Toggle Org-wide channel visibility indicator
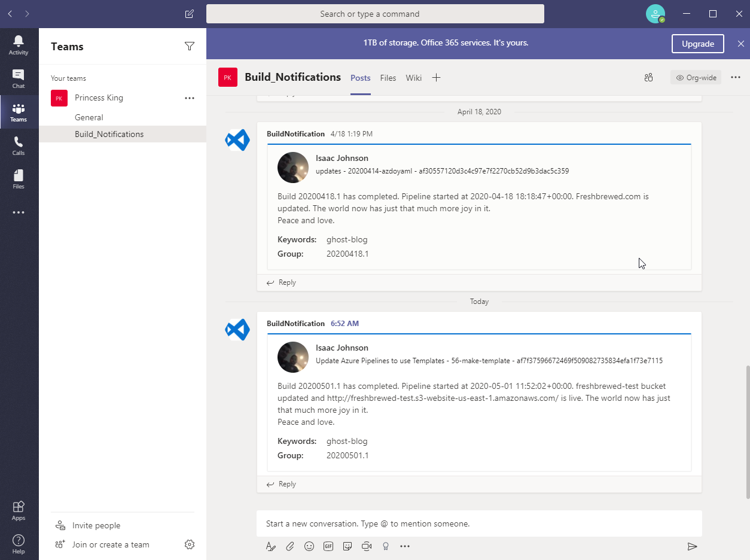Image resolution: width=750 pixels, height=560 pixels. click(x=696, y=78)
